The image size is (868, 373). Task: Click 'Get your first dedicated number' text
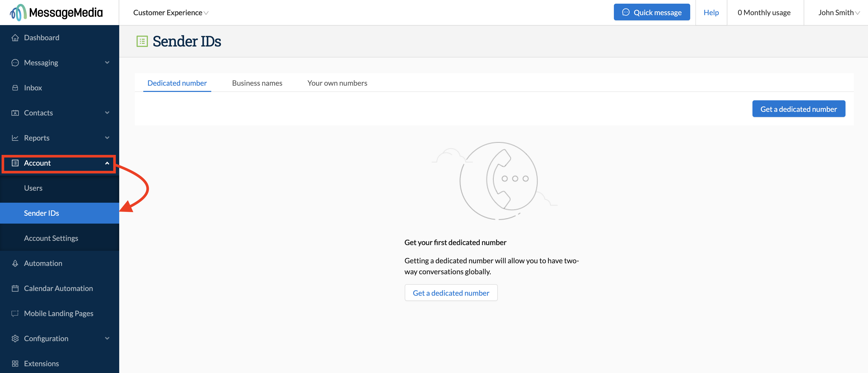[x=455, y=242]
